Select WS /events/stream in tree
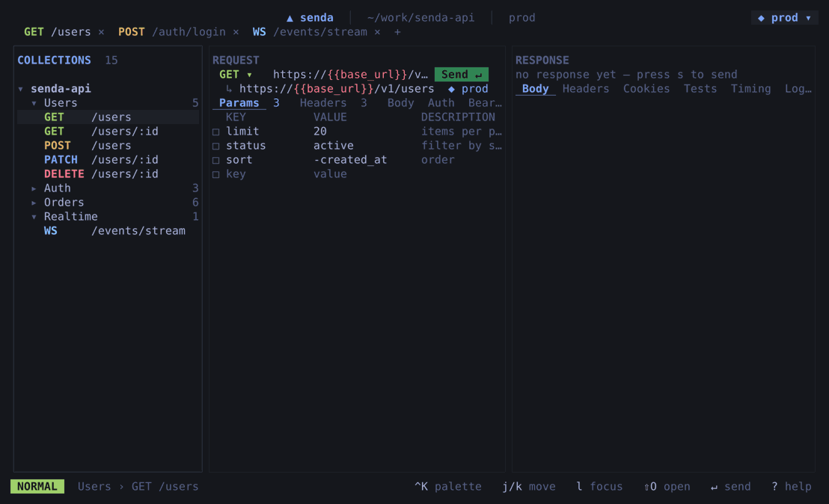829x504 pixels. (108, 231)
